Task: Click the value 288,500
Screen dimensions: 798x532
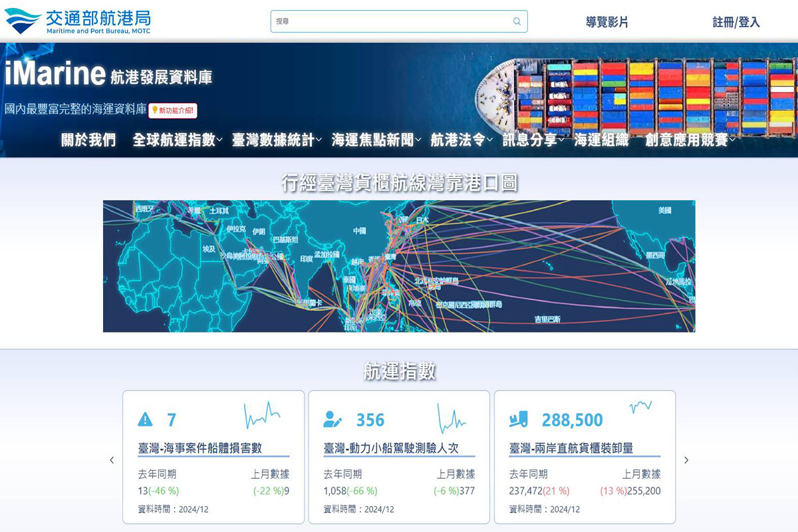Action: click(573, 420)
